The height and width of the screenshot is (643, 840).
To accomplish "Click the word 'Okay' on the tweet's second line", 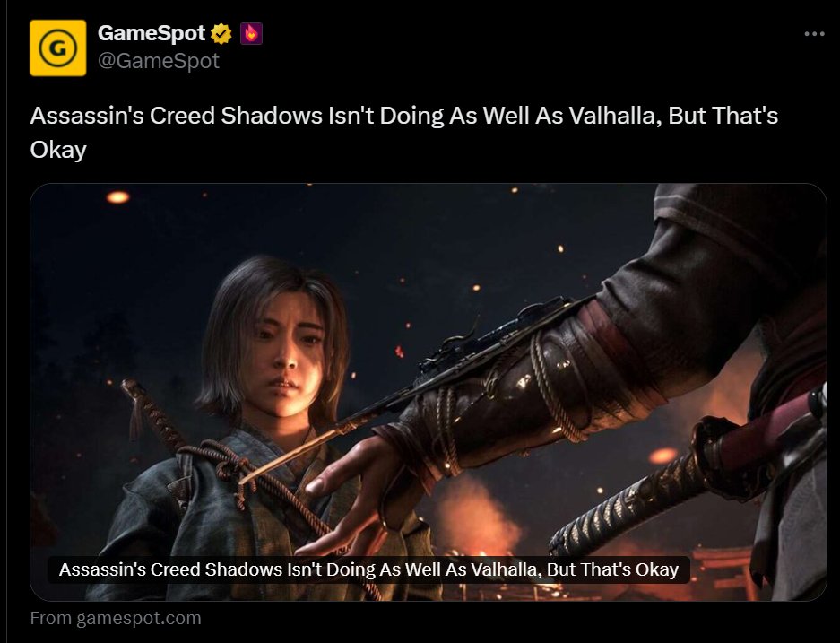I will tap(58, 150).
